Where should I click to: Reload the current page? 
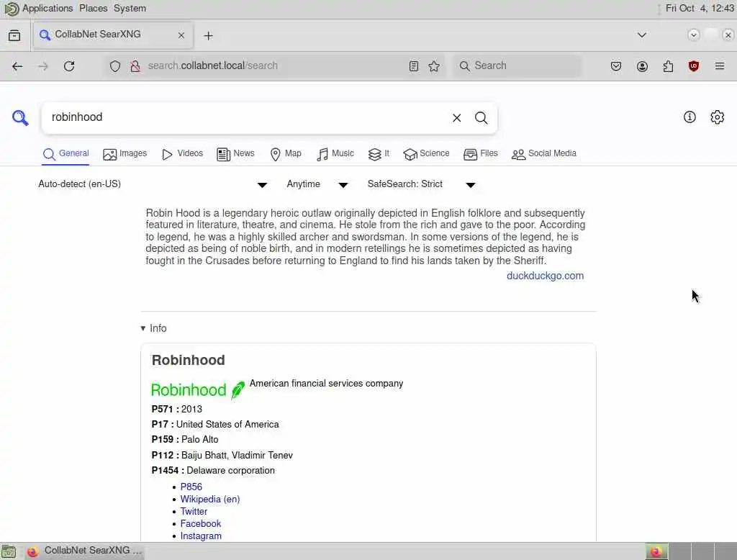[x=69, y=66]
